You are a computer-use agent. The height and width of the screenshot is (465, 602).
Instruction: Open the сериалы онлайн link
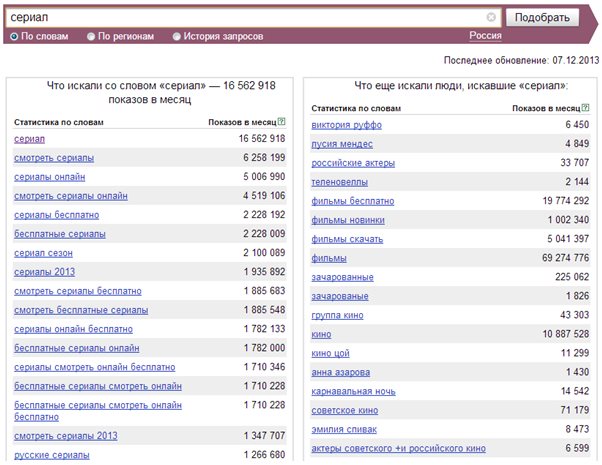tap(50, 177)
